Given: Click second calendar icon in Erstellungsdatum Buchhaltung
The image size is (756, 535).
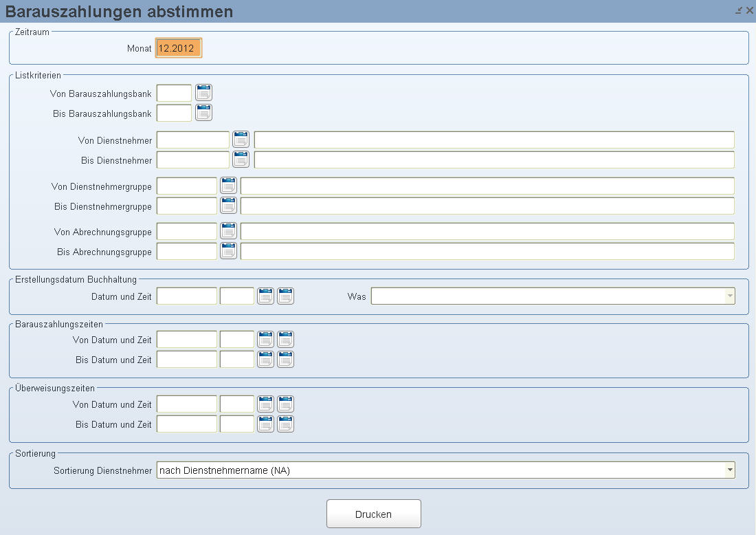Looking at the screenshot, I should (x=285, y=296).
